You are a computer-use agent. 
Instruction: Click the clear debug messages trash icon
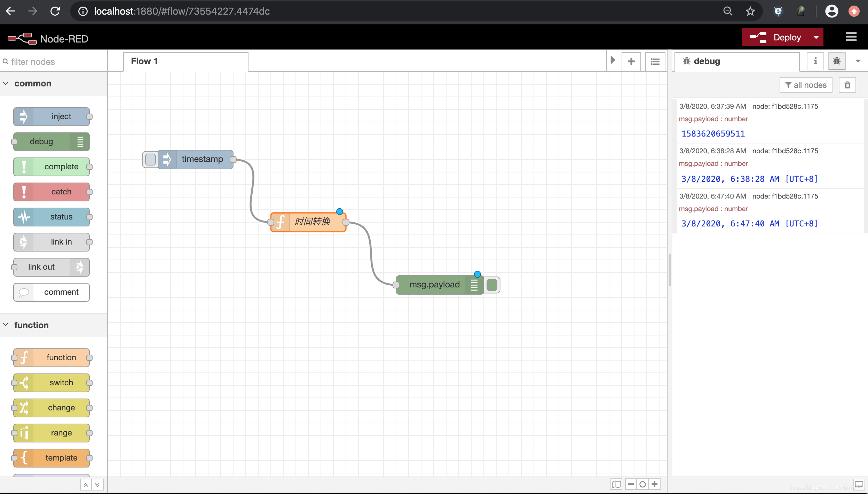(847, 84)
